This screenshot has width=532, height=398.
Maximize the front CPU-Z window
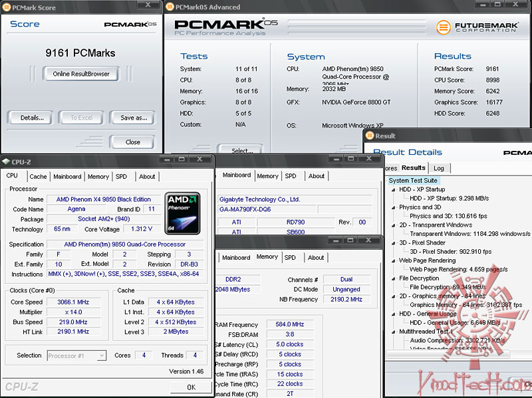pyautogui.click(x=182, y=159)
